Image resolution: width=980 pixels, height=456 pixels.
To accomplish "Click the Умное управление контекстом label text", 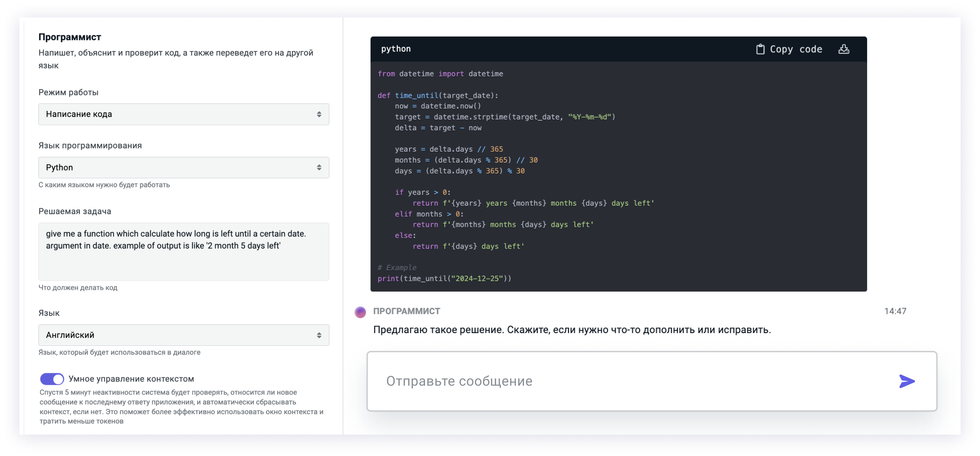I will point(131,379).
